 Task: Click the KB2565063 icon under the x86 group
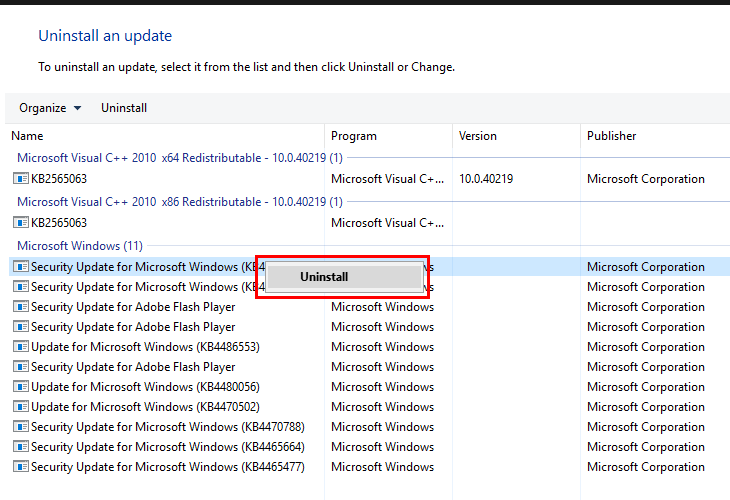point(20,223)
